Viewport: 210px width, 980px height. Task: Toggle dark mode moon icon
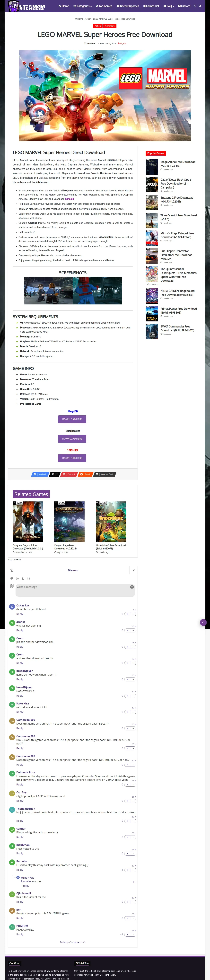point(195,6)
